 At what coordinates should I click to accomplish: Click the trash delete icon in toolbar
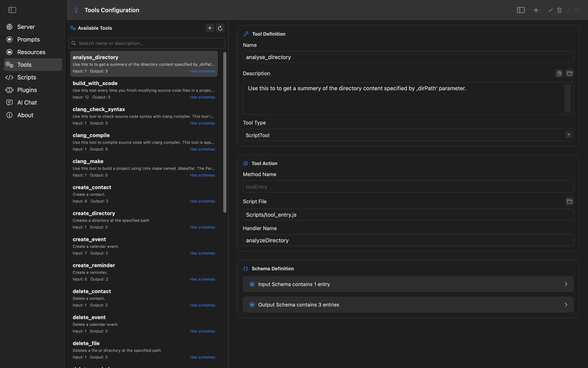pos(560,10)
